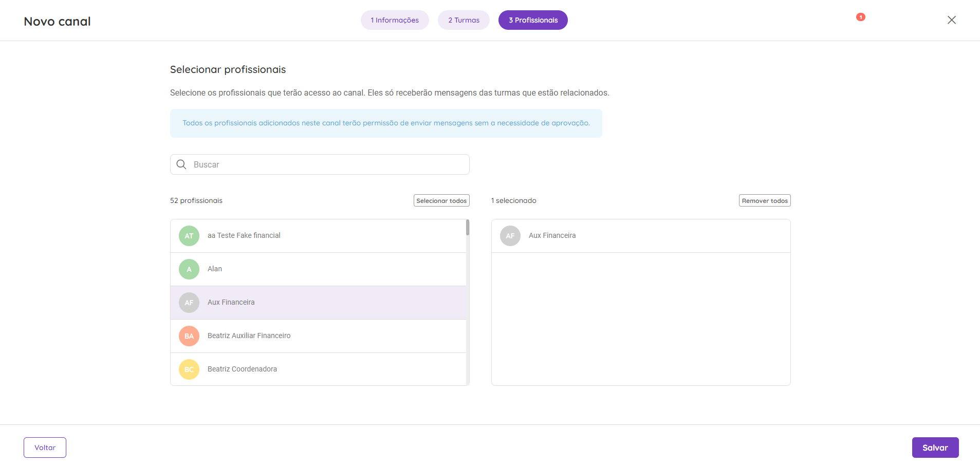Click the green A avatar for Alan
Viewport: 980px width, 465px height.
[x=189, y=269]
